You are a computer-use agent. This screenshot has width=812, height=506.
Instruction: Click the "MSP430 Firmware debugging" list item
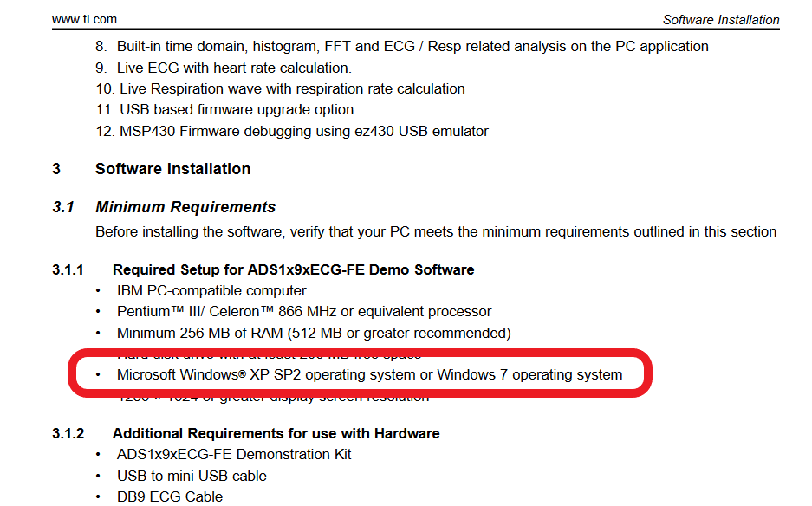click(x=292, y=131)
